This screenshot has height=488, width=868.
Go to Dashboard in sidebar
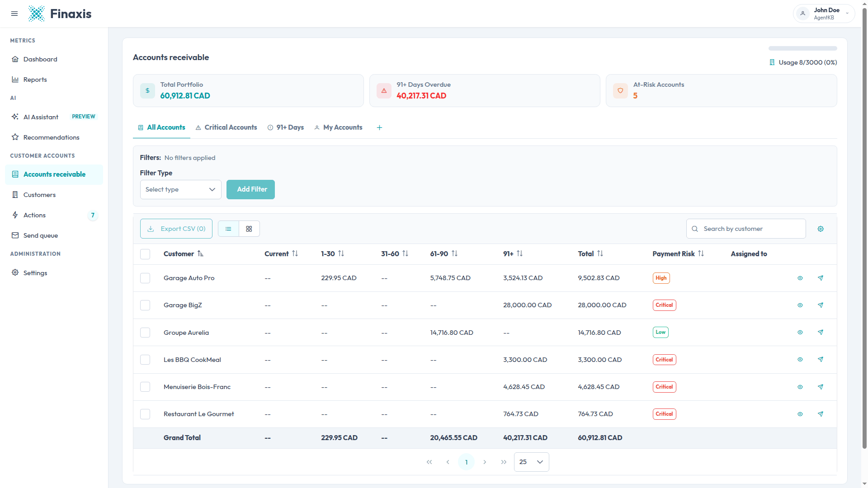pos(54,59)
